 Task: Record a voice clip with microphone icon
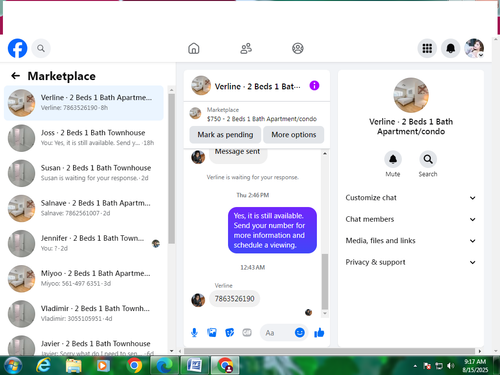point(194,332)
